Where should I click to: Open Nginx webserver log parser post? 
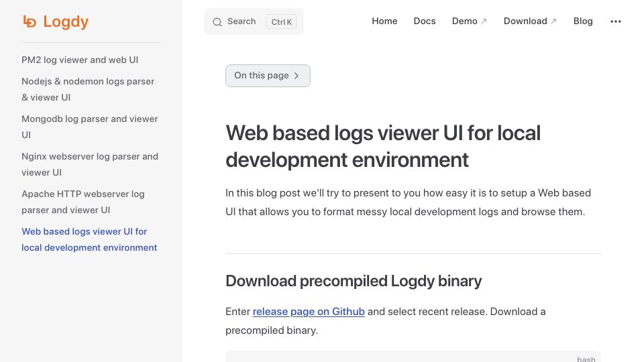coord(89,164)
